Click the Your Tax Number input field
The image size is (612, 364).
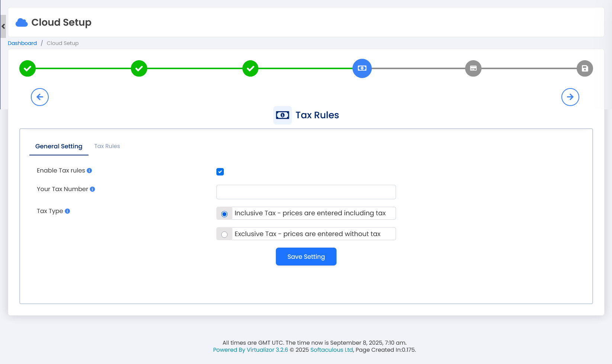pyautogui.click(x=306, y=192)
